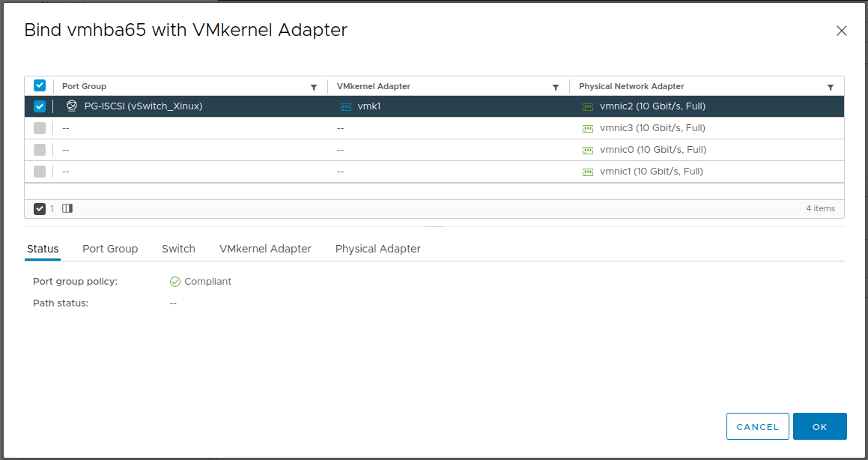
Task: Open the column chooser icon in table footer
Action: click(x=67, y=208)
